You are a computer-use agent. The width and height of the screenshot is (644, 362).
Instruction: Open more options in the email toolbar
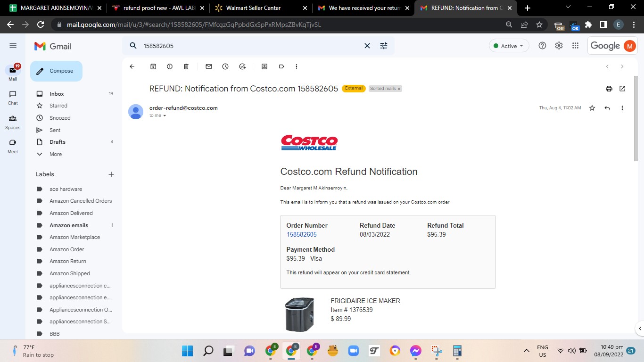pyautogui.click(x=297, y=66)
